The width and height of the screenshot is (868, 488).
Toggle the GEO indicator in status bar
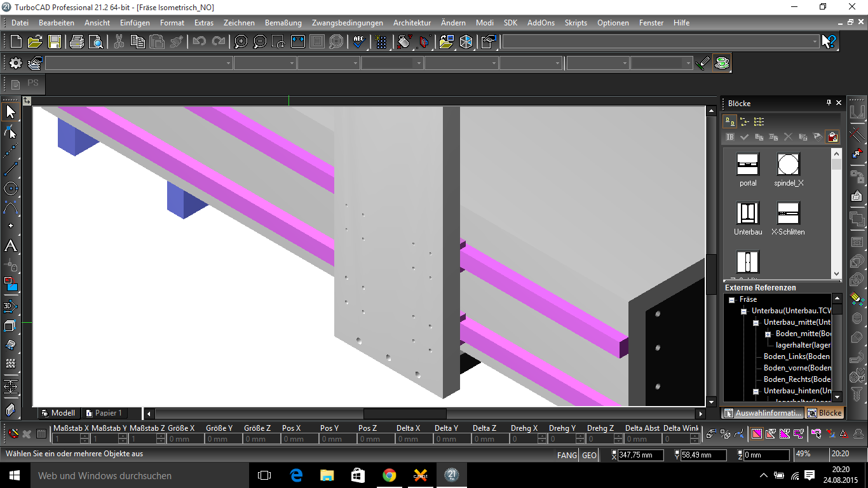tap(589, 455)
